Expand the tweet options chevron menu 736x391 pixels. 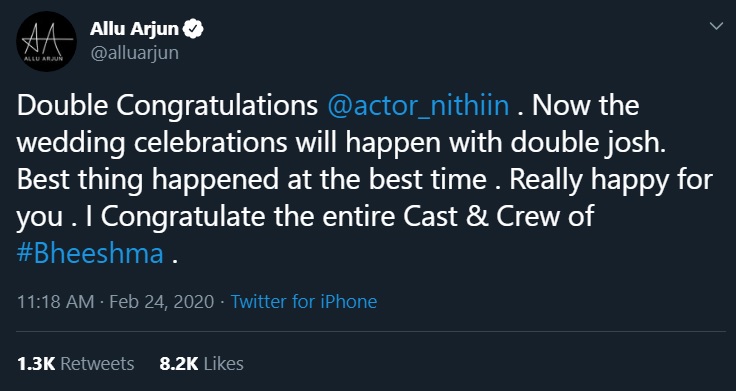(x=716, y=26)
